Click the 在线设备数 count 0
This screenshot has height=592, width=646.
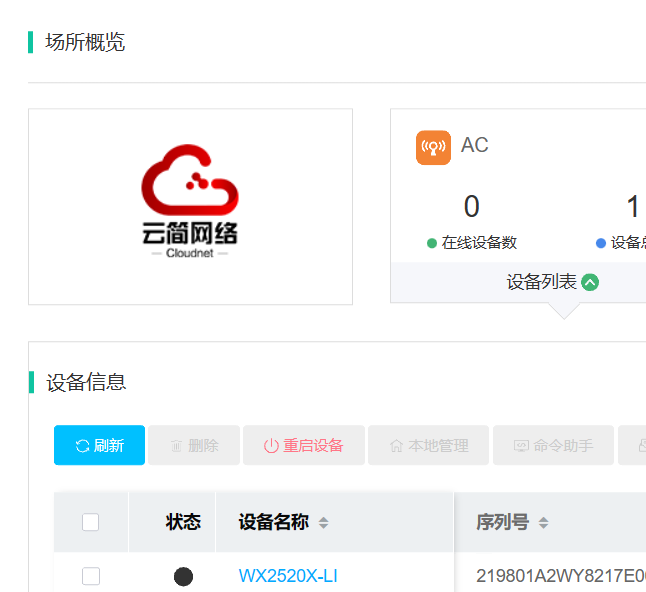click(x=472, y=206)
